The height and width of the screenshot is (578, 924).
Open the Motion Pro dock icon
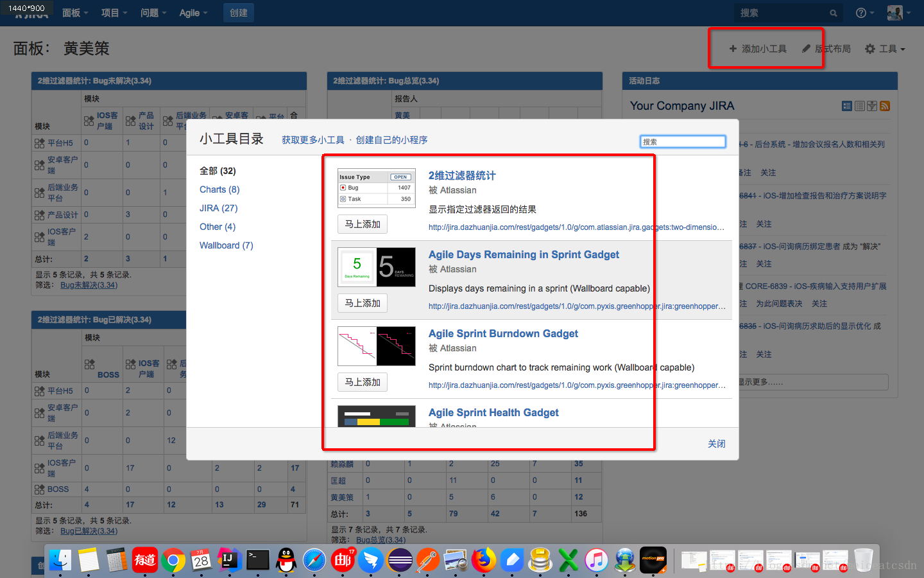pyautogui.click(x=653, y=561)
